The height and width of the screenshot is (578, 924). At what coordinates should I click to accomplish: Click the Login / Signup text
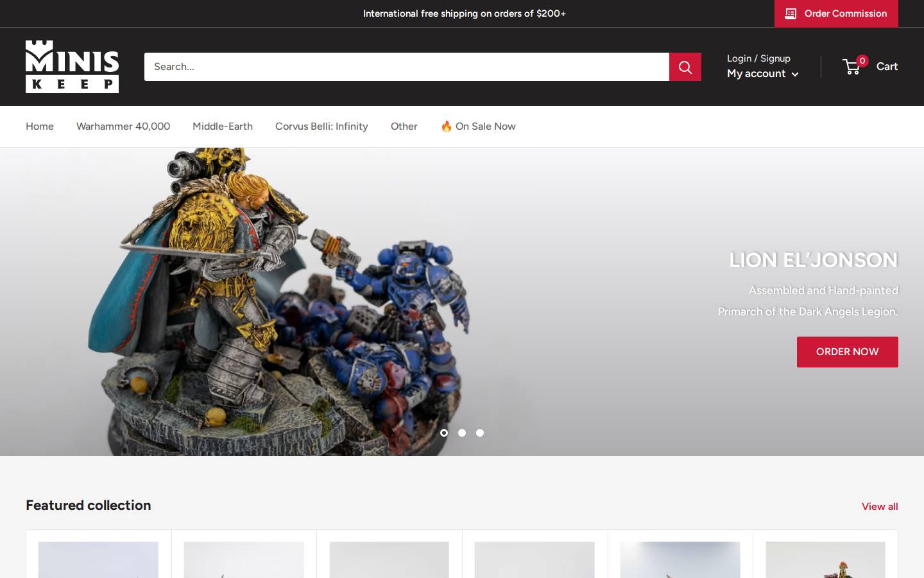pos(758,58)
